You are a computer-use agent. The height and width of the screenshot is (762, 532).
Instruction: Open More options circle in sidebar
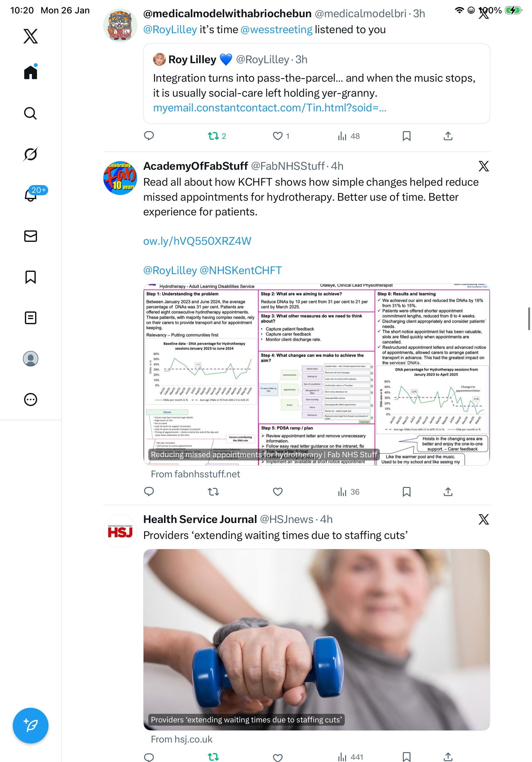coord(31,399)
